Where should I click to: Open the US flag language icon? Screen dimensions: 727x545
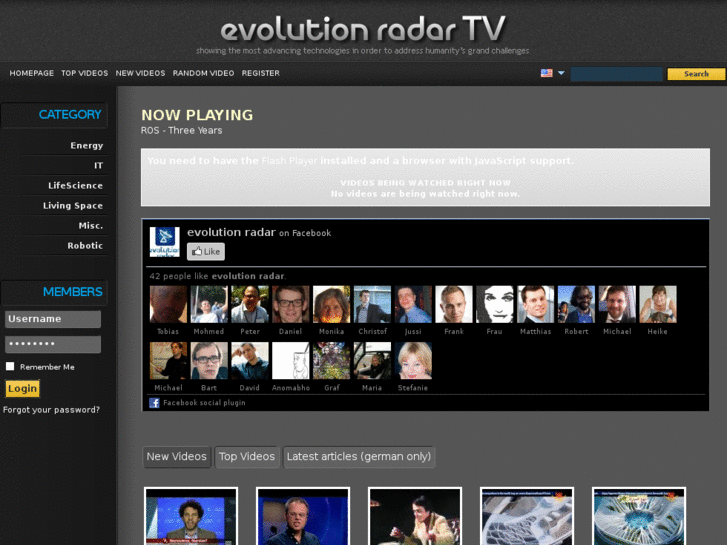coord(546,73)
